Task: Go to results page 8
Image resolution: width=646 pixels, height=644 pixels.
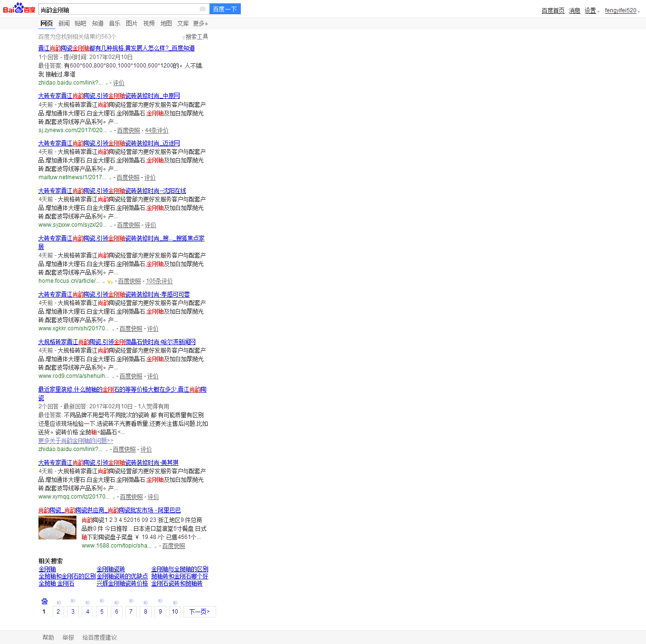Action: 145,612
